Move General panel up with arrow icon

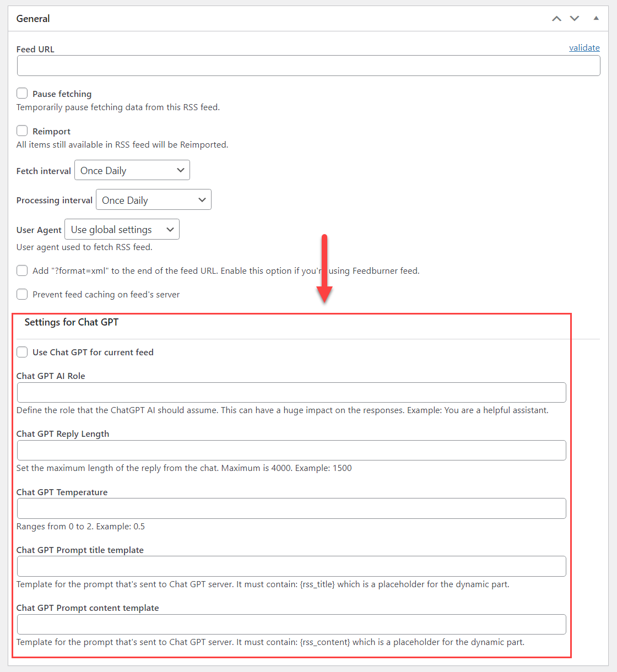coord(557,19)
